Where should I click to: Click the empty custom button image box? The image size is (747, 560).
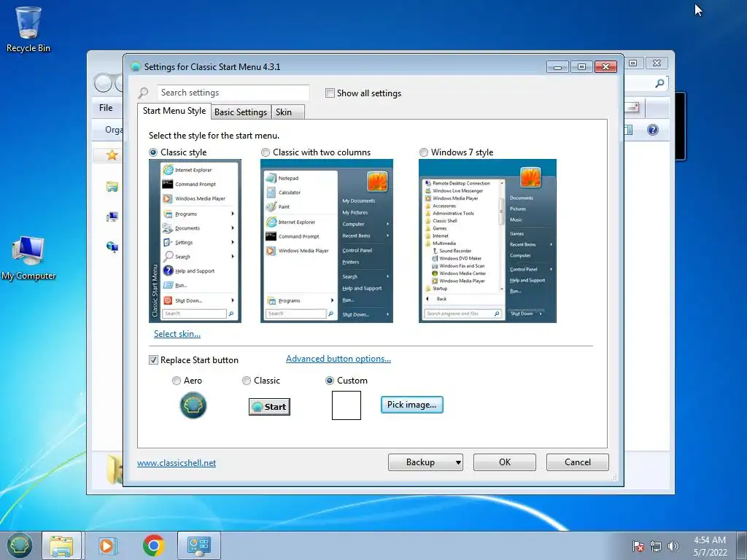(x=347, y=405)
